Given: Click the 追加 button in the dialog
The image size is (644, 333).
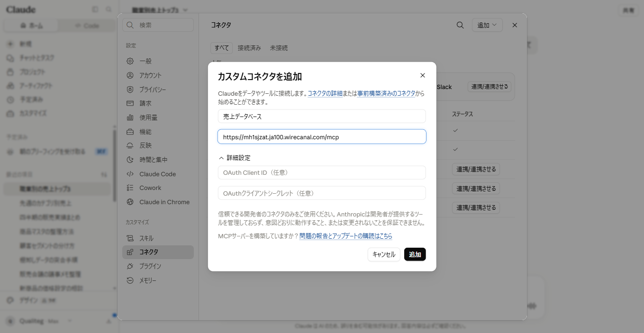Looking at the screenshot, I should (x=415, y=254).
